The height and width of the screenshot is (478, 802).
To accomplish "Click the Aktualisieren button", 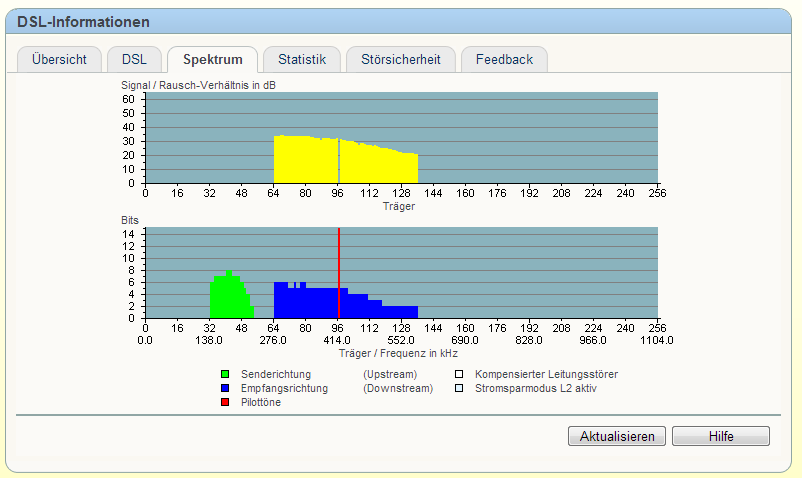I will coord(617,436).
